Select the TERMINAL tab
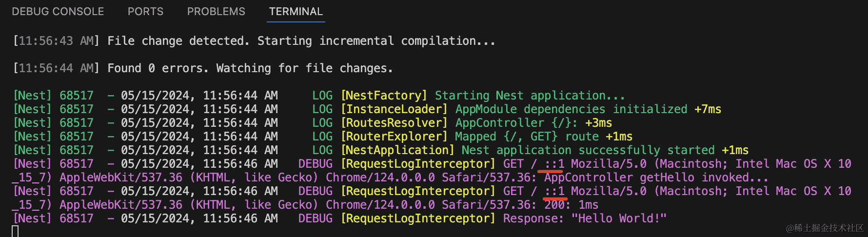The width and height of the screenshot is (868, 237). tap(296, 11)
